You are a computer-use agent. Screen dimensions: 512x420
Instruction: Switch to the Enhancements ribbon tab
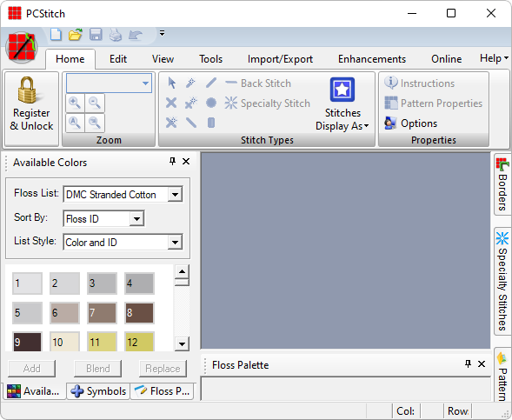click(x=372, y=59)
